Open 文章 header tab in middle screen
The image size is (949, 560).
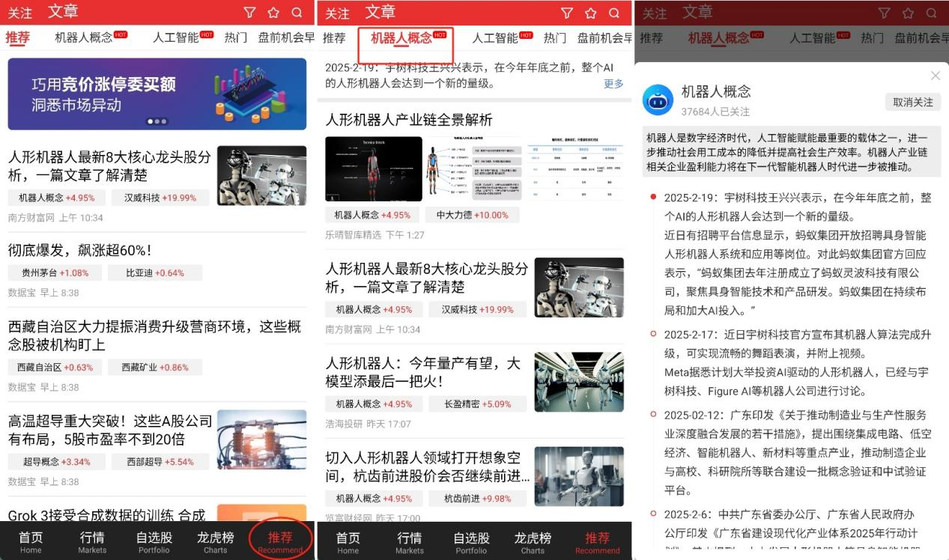coord(380,12)
